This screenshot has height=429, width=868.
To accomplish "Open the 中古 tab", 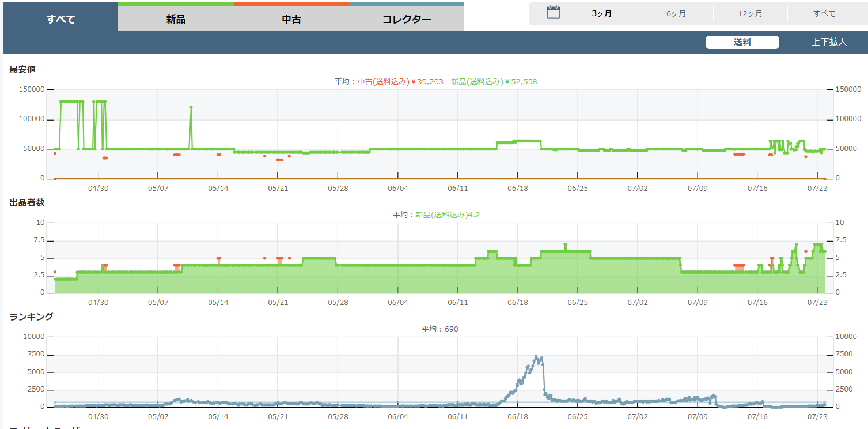I will [291, 19].
